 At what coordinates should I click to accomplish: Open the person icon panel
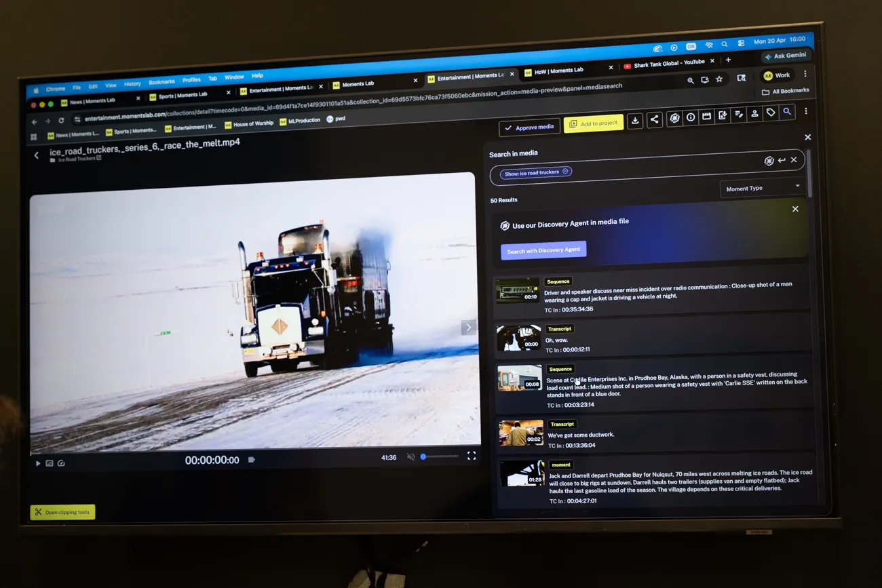754,114
